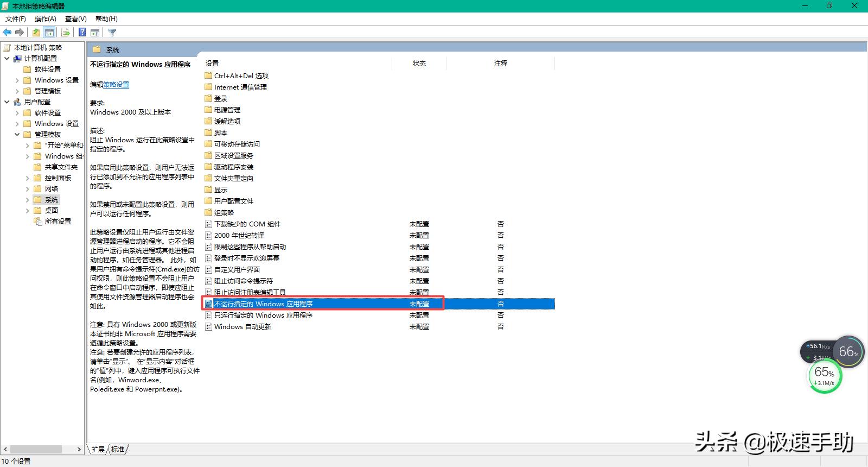Collapse the 用户配置 tree node
The image size is (868, 467).
(x=7, y=102)
